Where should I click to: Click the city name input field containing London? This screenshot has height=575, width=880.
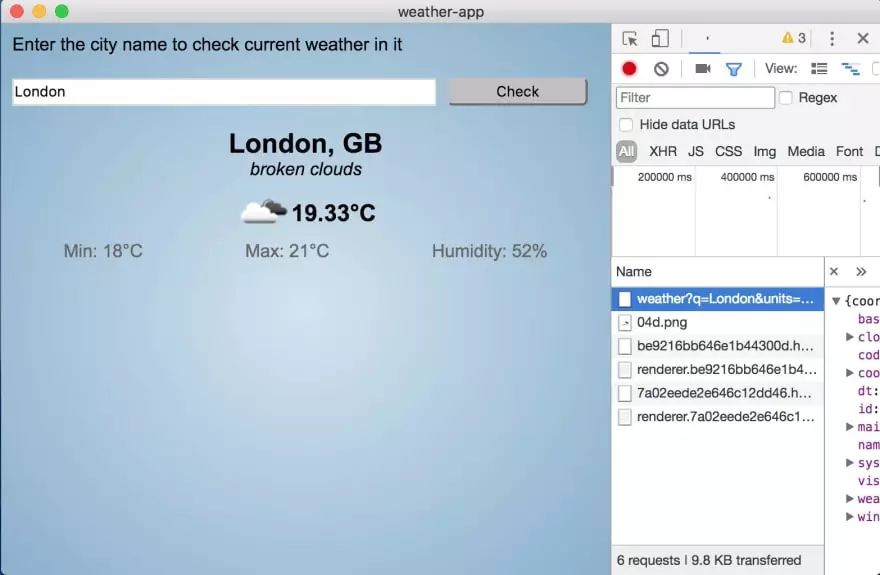tap(224, 91)
